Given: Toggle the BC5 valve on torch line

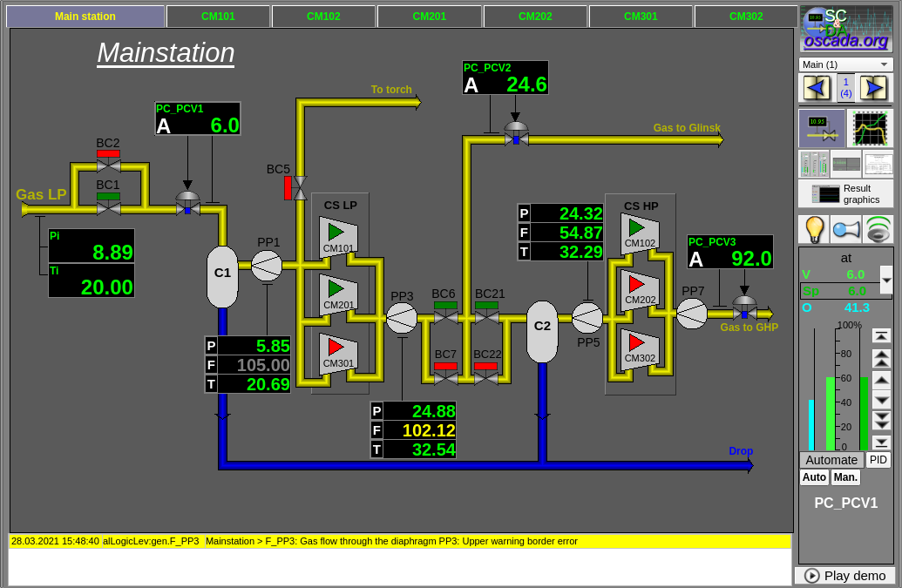Looking at the screenshot, I should [x=299, y=187].
